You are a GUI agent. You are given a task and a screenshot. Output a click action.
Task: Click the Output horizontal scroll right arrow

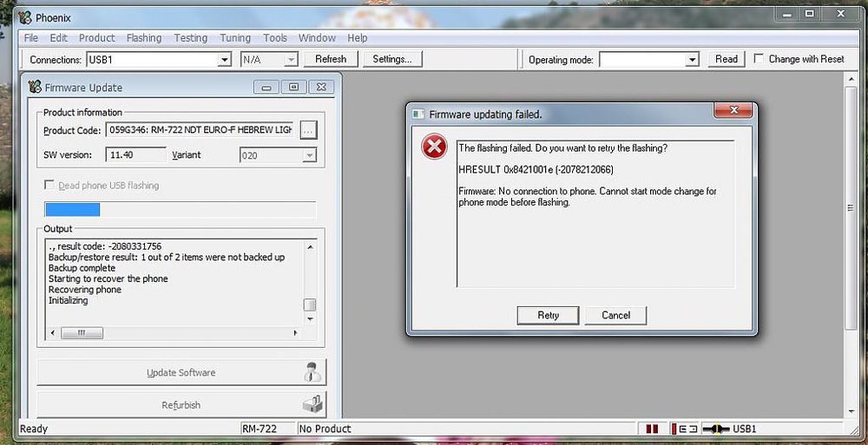pos(295,332)
